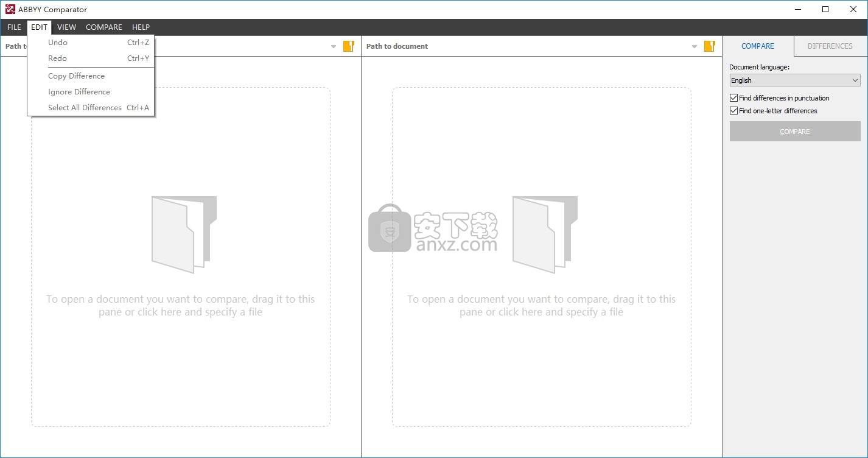Screen dimensions: 868x458
Task: Choose Undo from the Edit menu
Action: (91, 43)
